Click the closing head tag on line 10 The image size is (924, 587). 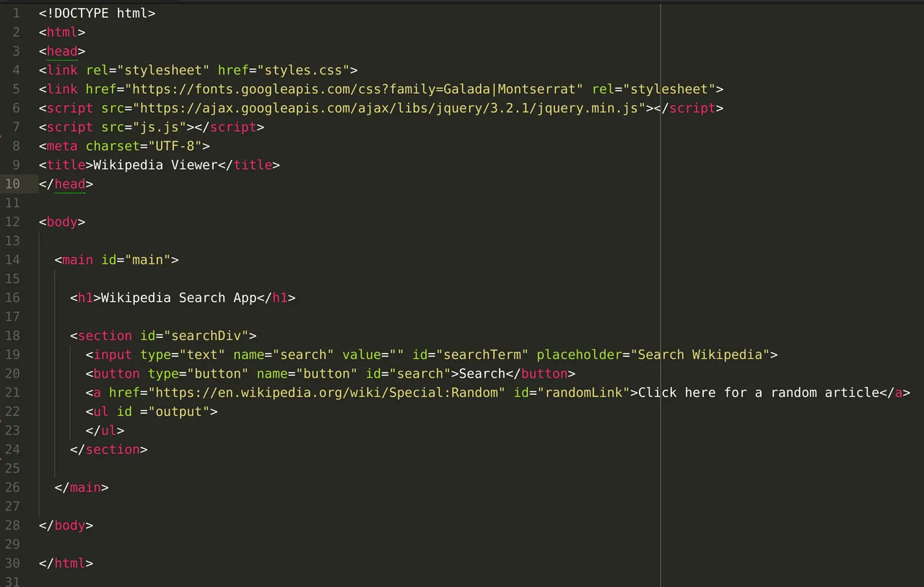click(x=66, y=183)
